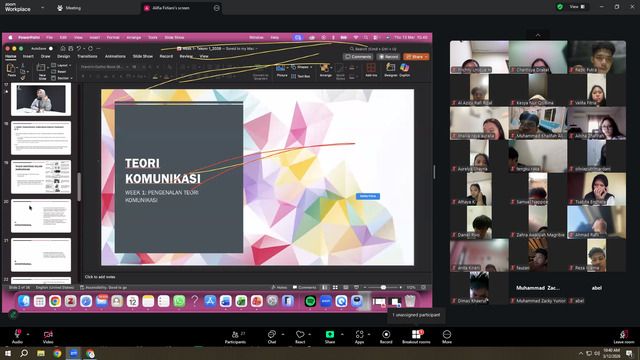640x360 pixels.
Task: Select the Muhammad Khalifah participant video tile
Action: pyautogui.click(x=538, y=123)
